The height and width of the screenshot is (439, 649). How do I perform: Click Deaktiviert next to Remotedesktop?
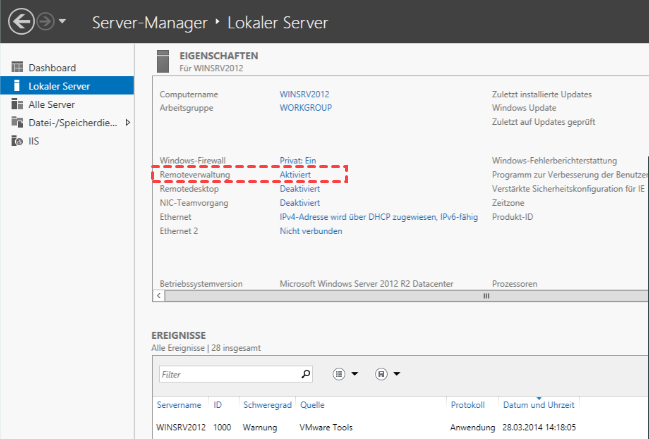[x=299, y=188]
